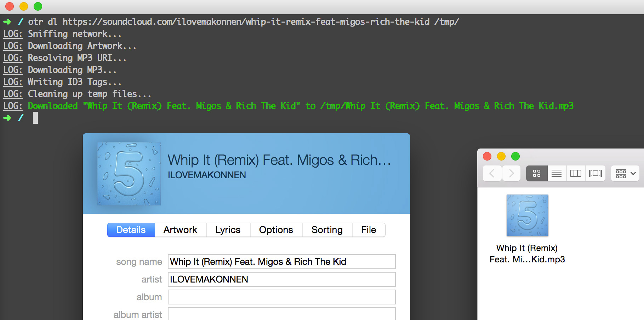The height and width of the screenshot is (320, 644).
Task: Switch to the Options tab
Action: pyautogui.click(x=276, y=230)
